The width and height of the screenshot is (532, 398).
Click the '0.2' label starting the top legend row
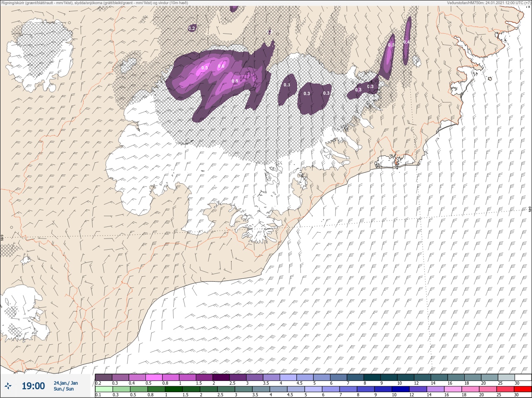pos(98,383)
